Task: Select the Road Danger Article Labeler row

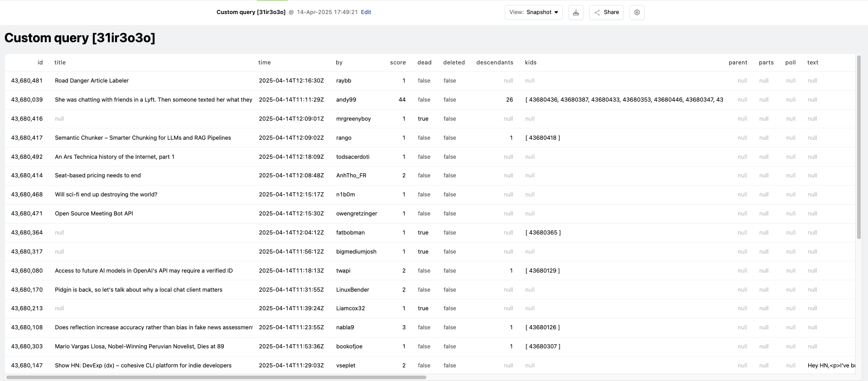Action: 92,81
